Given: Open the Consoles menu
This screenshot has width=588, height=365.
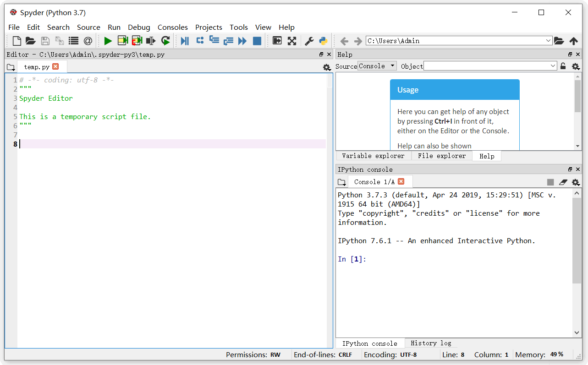Looking at the screenshot, I should tap(173, 27).
